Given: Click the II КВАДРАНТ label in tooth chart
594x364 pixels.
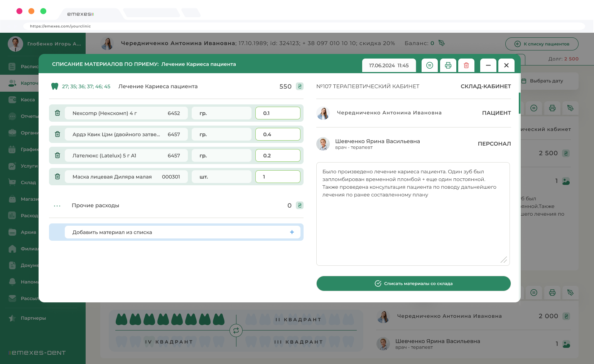Looking at the screenshot, I should point(298,320).
